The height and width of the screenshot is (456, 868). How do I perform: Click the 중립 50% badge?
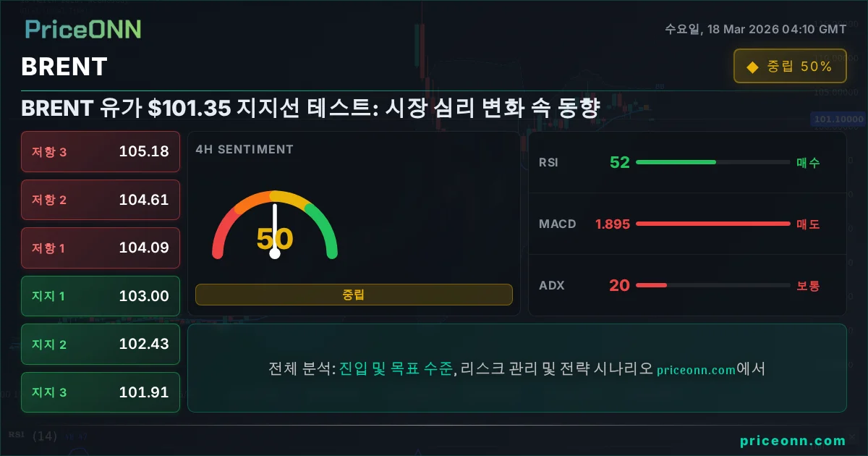point(790,66)
